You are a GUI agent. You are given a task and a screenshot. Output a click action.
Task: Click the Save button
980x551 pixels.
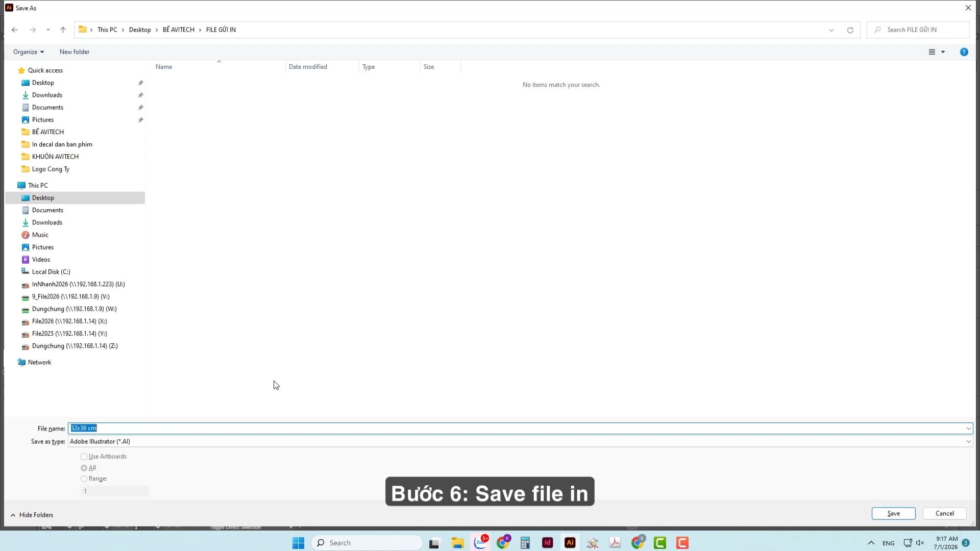click(x=893, y=513)
